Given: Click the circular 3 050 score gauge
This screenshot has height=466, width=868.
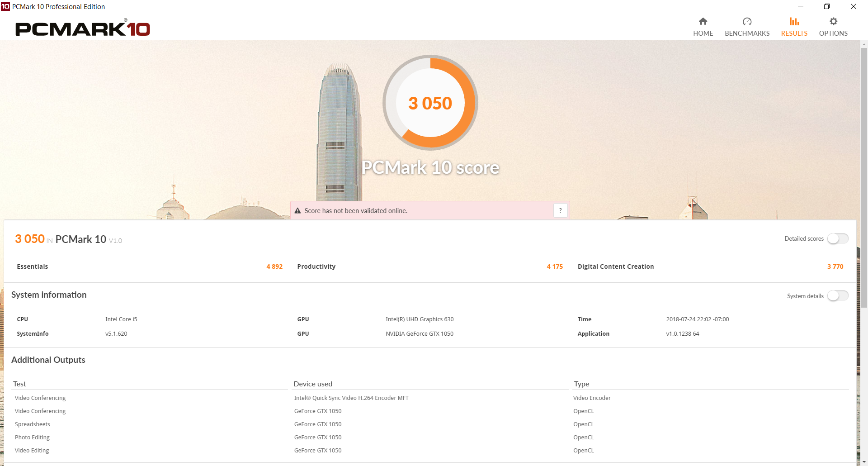Looking at the screenshot, I should coord(430,103).
